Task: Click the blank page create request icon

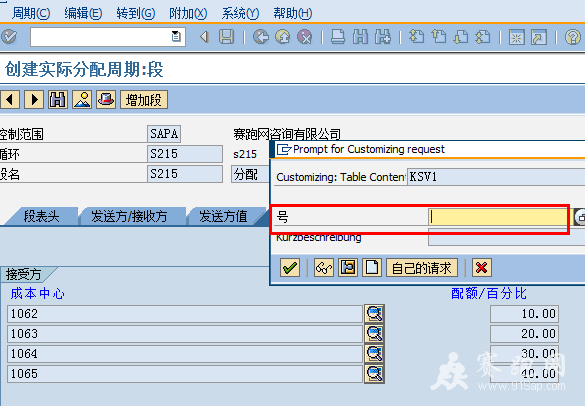Action: tap(372, 268)
